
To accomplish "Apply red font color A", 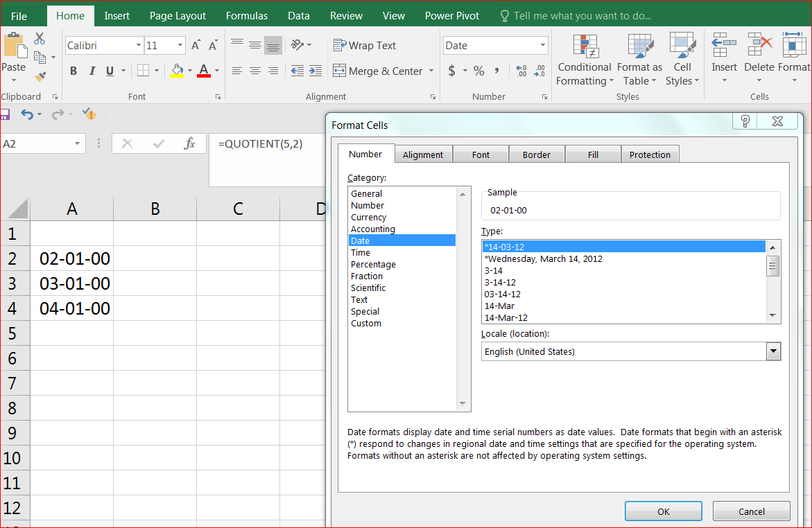I will [204, 71].
